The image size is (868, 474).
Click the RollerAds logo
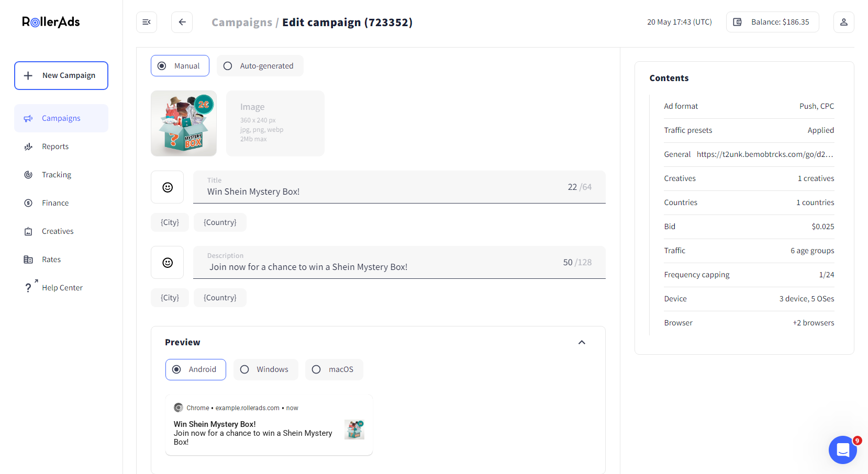51,22
